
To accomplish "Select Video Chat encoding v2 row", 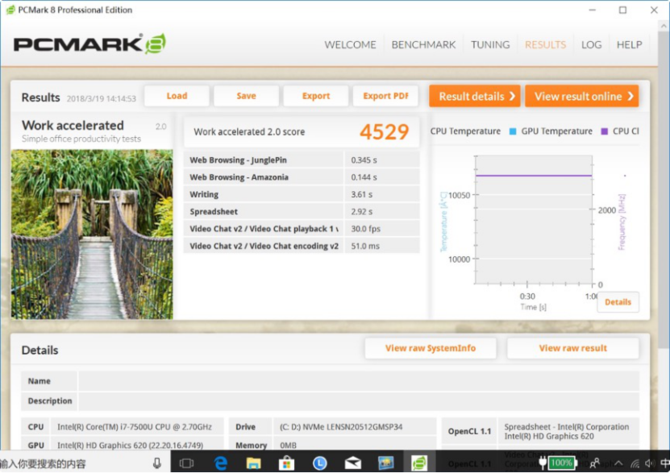I will coord(302,246).
